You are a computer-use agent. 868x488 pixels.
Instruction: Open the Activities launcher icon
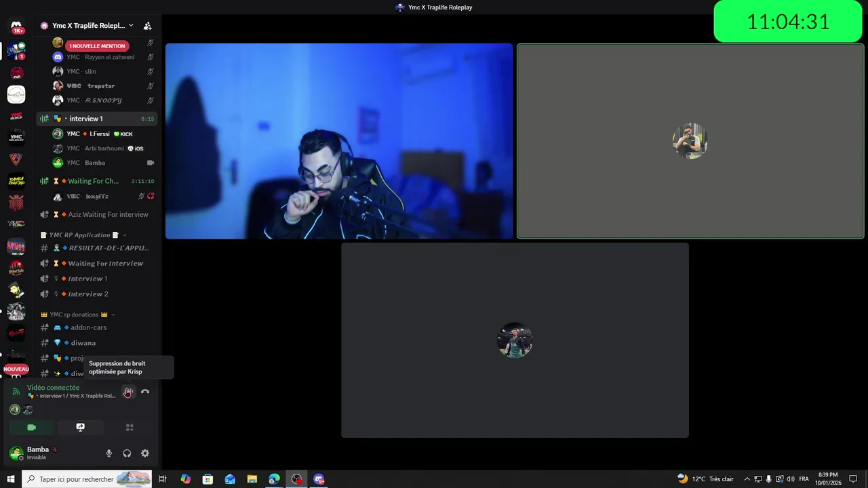point(130,428)
